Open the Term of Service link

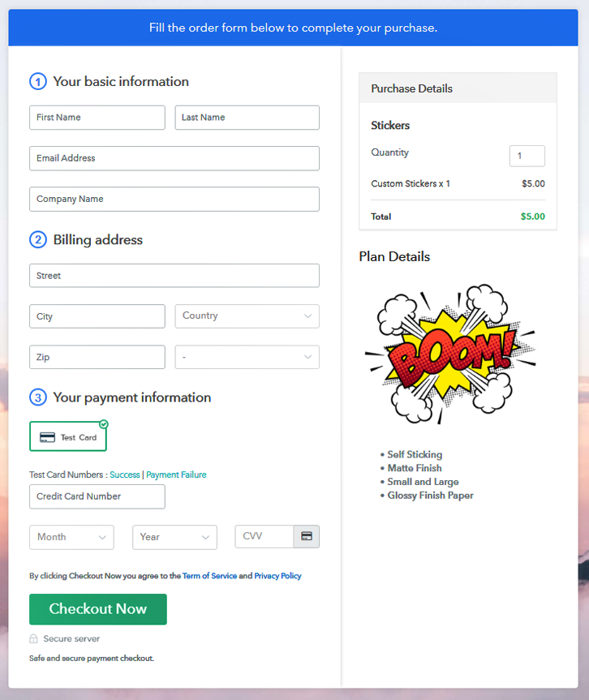tap(209, 576)
